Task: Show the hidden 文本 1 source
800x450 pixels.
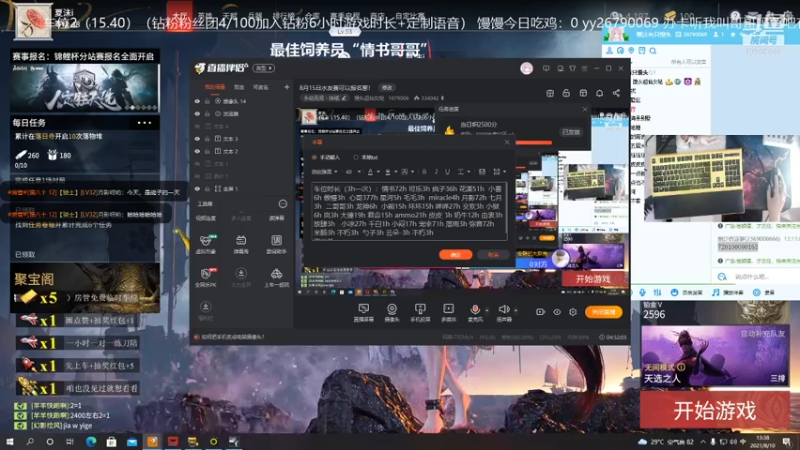Action: [x=197, y=164]
